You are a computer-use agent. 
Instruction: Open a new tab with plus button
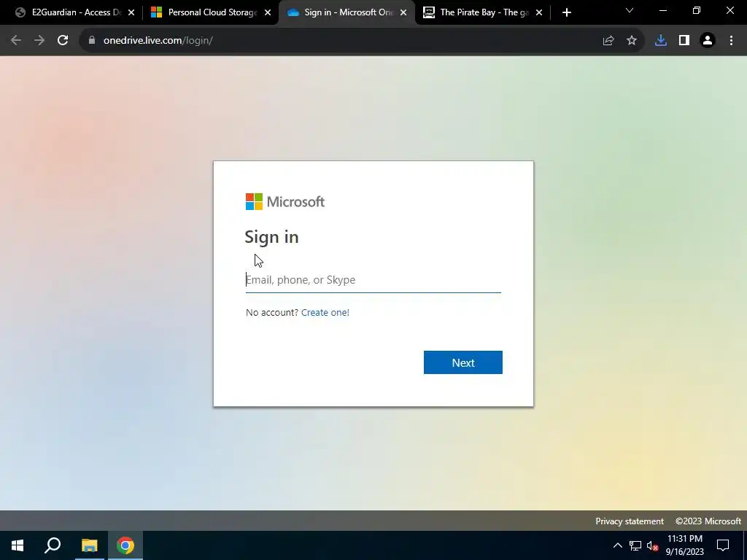click(x=566, y=12)
